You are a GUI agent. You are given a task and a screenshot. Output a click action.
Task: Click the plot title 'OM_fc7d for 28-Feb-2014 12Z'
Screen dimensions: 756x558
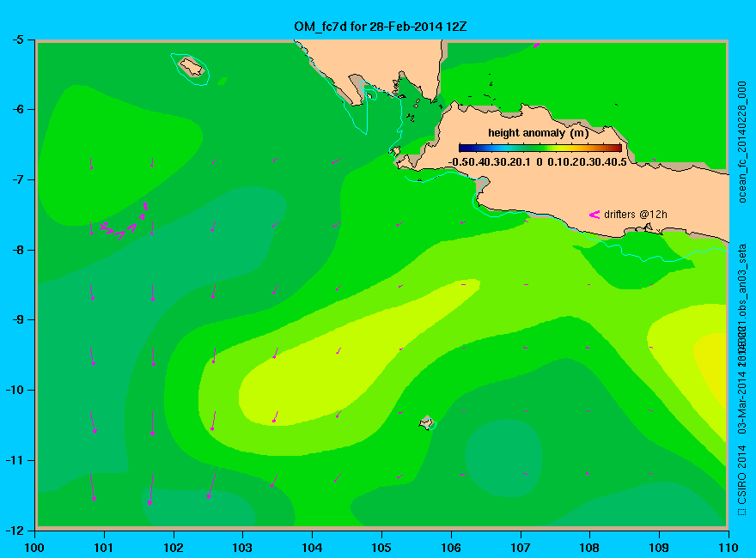[381, 27]
